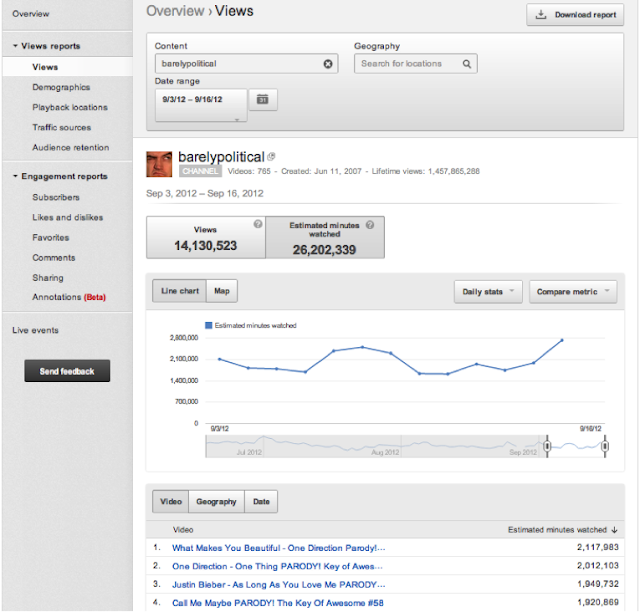Screen dimensions: 640x612
Task: Click Aug 2012 on the timeline
Action: 385,452
